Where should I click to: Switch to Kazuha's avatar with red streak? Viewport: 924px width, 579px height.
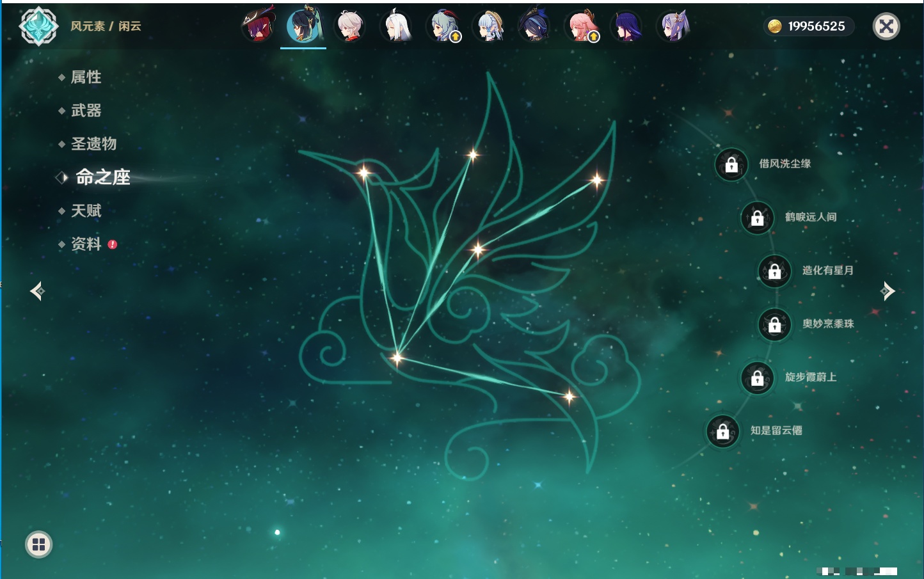[x=350, y=26]
